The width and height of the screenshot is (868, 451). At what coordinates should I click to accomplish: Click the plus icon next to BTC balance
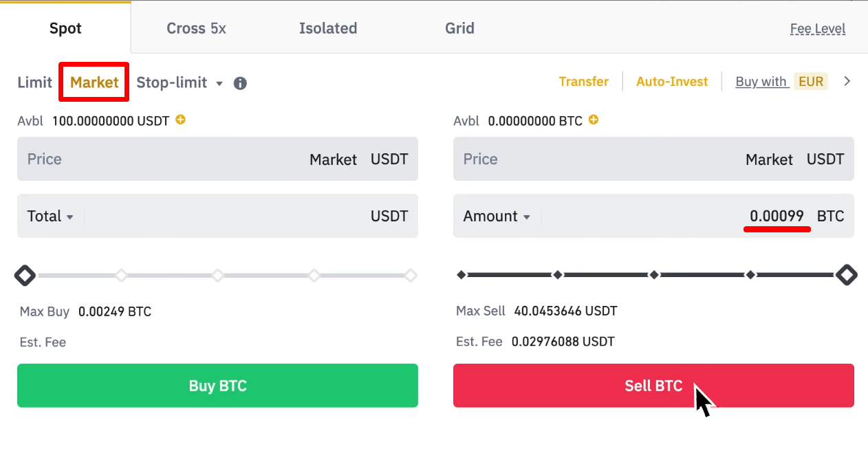(x=594, y=120)
